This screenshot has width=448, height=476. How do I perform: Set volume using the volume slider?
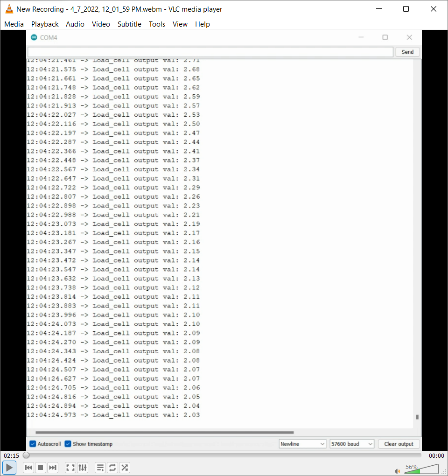(x=421, y=470)
